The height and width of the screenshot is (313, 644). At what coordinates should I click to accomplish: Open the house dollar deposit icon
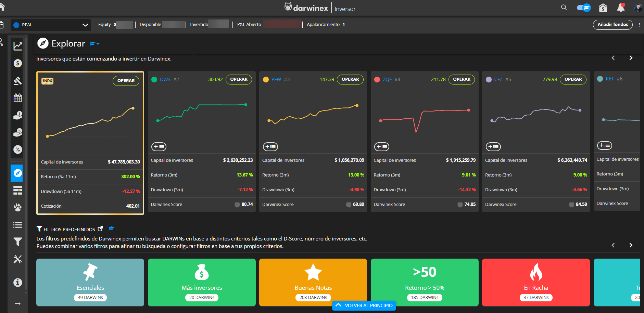[603, 8]
